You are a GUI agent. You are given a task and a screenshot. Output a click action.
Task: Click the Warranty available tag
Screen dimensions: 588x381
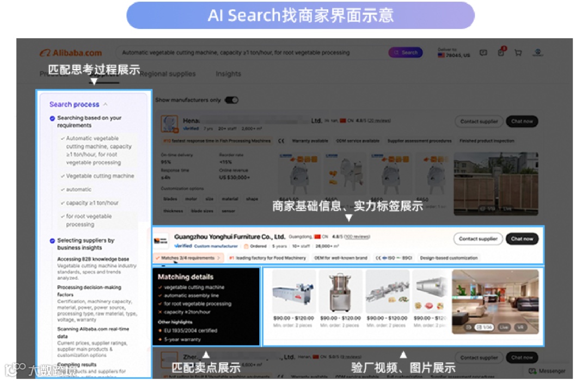click(310, 141)
